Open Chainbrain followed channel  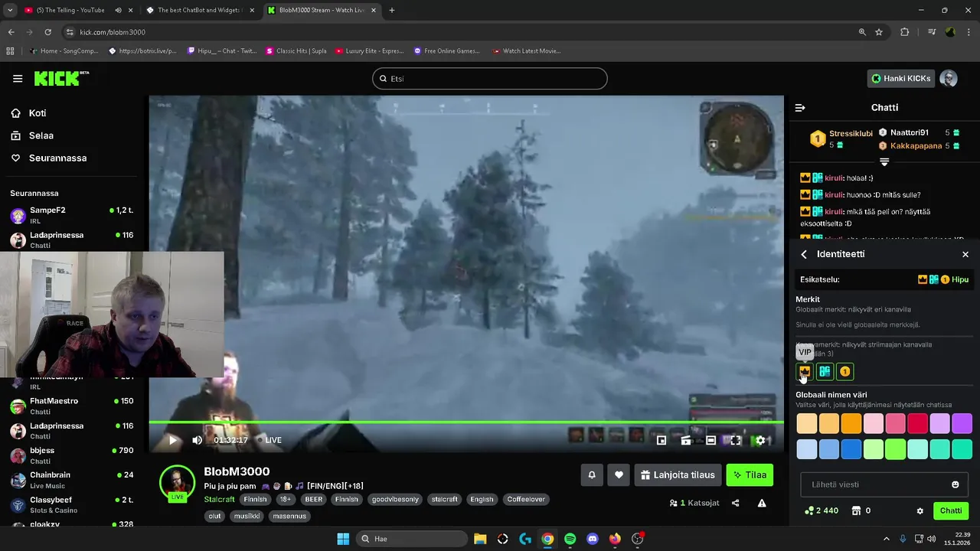point(72,480)
